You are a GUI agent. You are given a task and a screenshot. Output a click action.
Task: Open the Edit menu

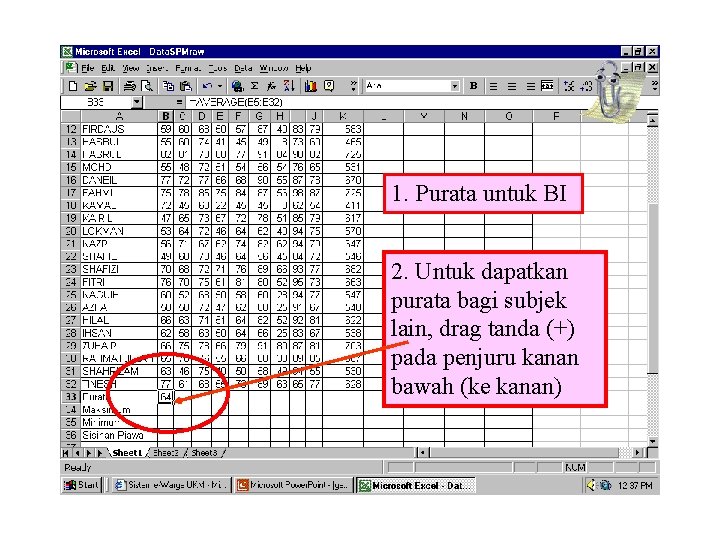108,68
